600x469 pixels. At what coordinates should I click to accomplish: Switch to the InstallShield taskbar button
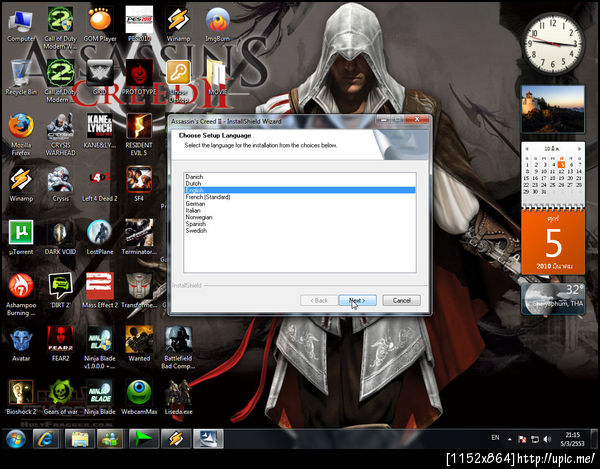point(208,439)
